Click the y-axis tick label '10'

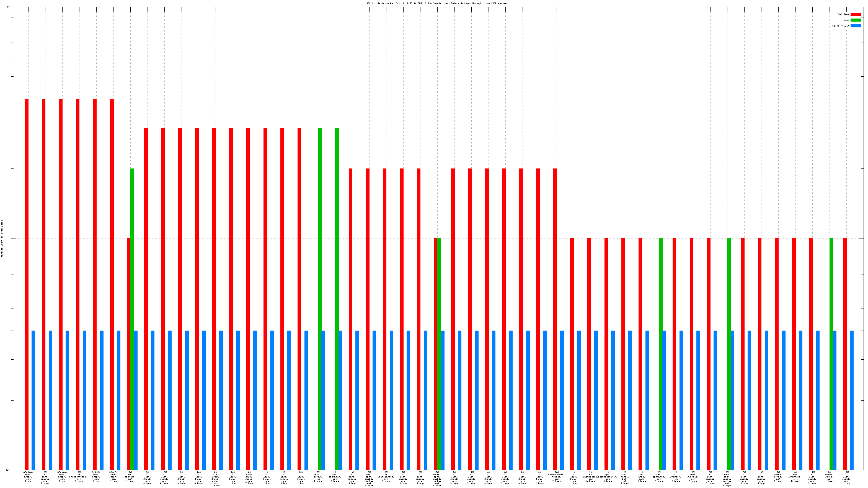[x=8, y=7]
